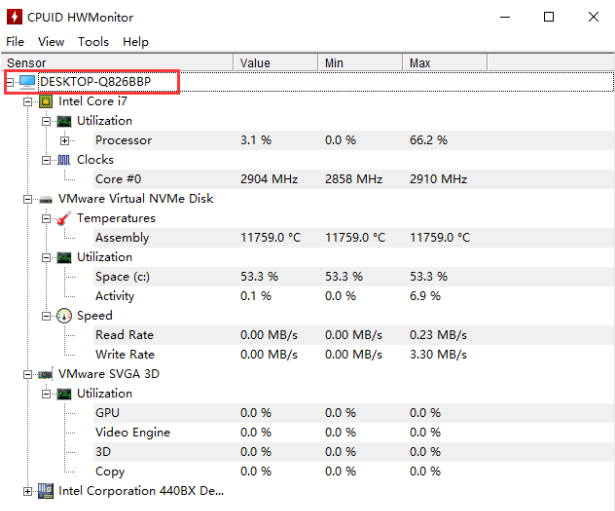Collapse the Clocks node

[46, 160]
